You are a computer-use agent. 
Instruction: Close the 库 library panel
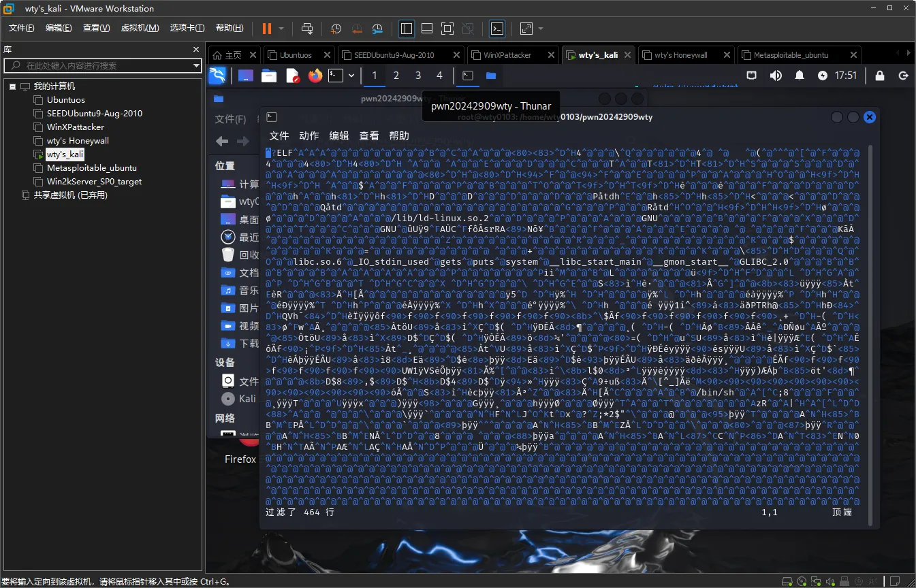click(196, 50)
